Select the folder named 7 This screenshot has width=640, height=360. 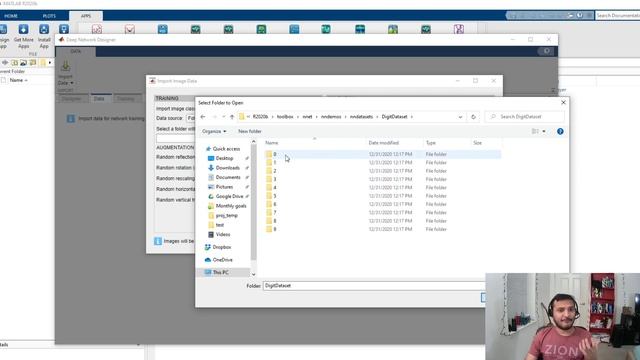click(382, 212)
